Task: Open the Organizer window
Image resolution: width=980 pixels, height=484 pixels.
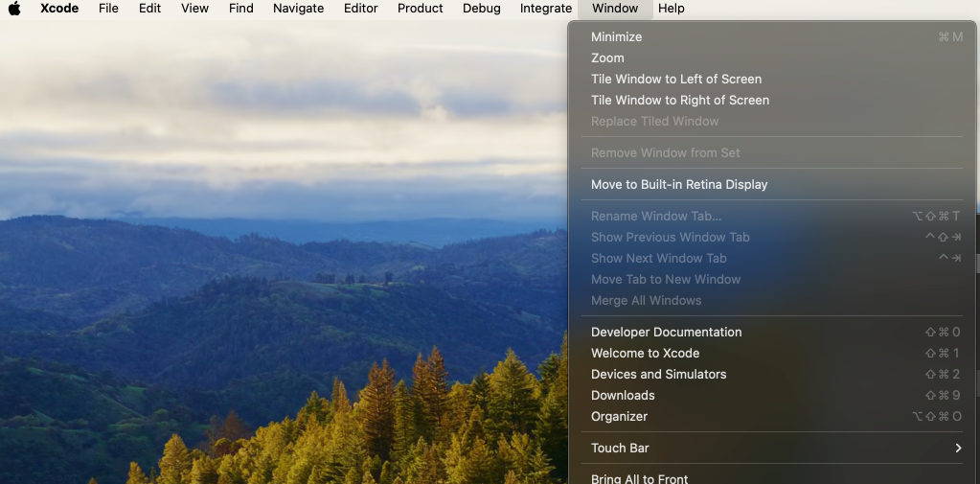Action: pyautogui.click(x=619, y=417)
